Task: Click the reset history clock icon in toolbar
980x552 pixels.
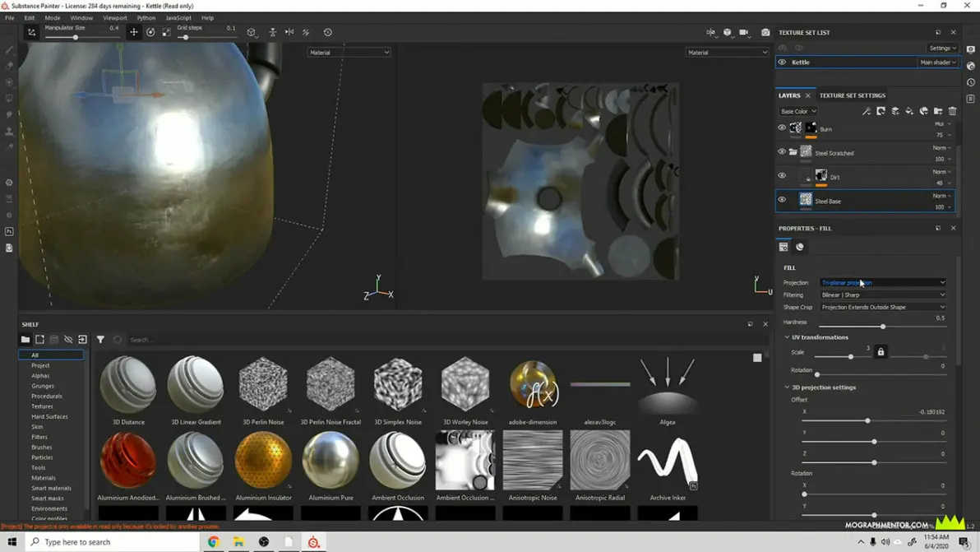Action: (x=327, y=32)
